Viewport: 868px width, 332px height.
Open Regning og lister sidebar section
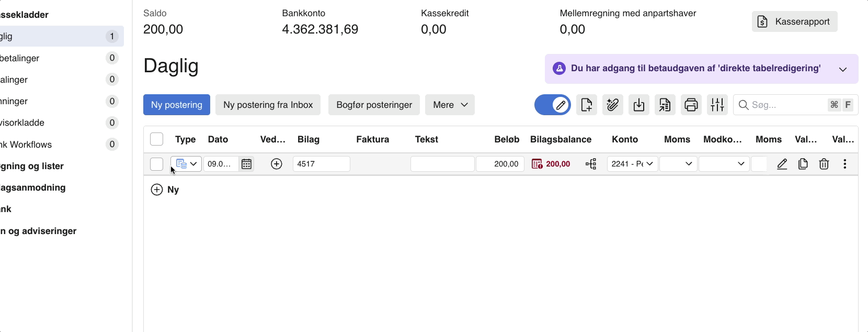[x=32, y=166]
